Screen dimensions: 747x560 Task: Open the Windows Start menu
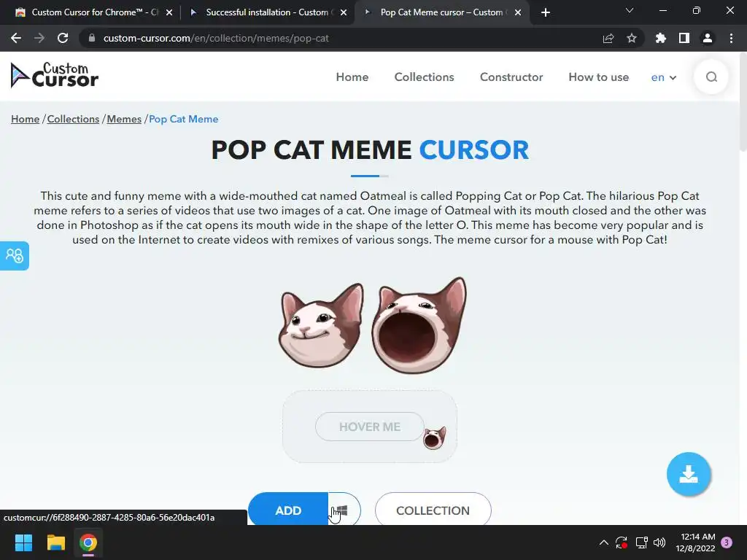point(23,542)
